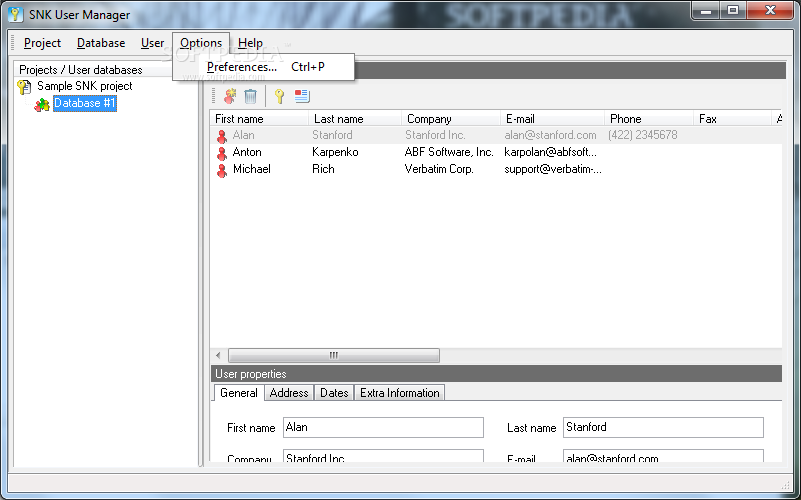Click the karpolan@abfsoft... email cell
This screenshot has height=500, width=801.
coord(550,152)
